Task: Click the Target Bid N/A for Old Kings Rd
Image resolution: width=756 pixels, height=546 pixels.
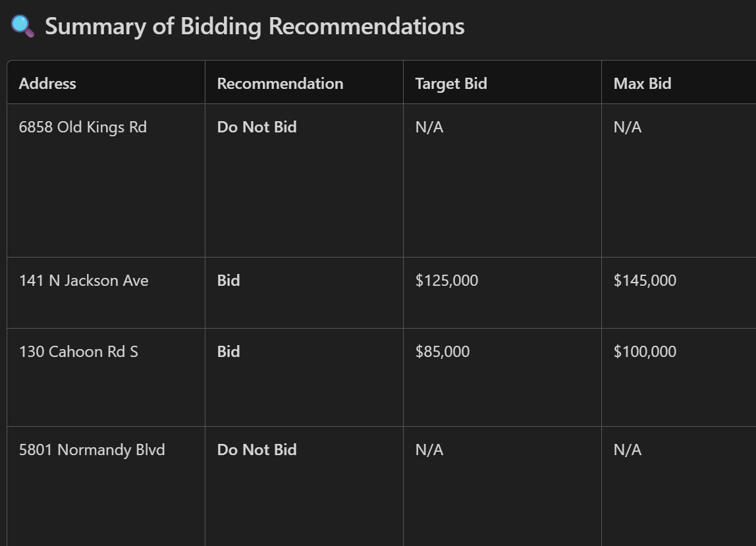Action: [429, 127]
